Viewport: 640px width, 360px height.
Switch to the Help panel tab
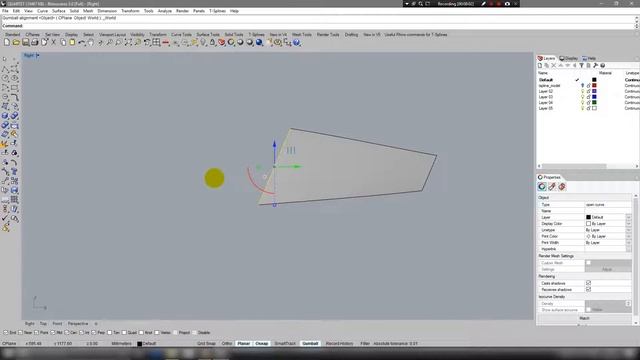point(589,58)
